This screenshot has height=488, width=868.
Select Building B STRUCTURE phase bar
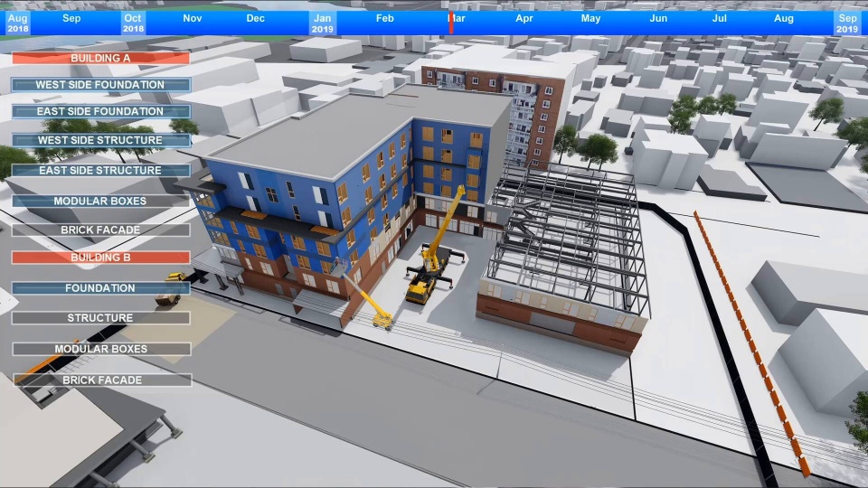pyautogui.click(x=100, y=317)
